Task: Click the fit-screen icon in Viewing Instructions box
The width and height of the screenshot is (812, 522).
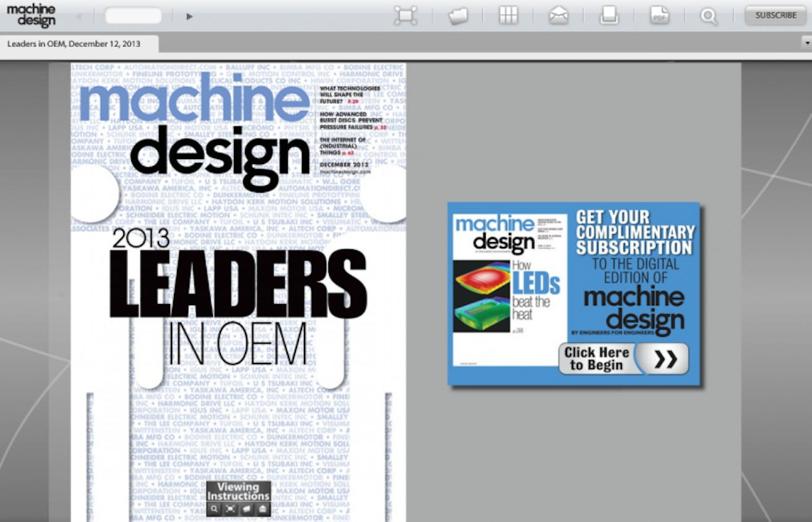Action: 230,509
